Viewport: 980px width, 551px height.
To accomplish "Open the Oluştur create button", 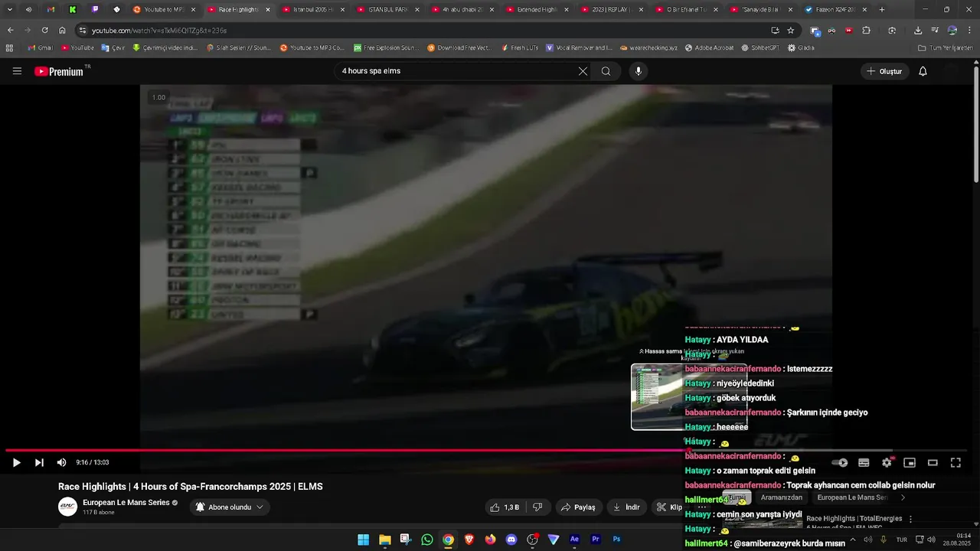I will (884, 71).
